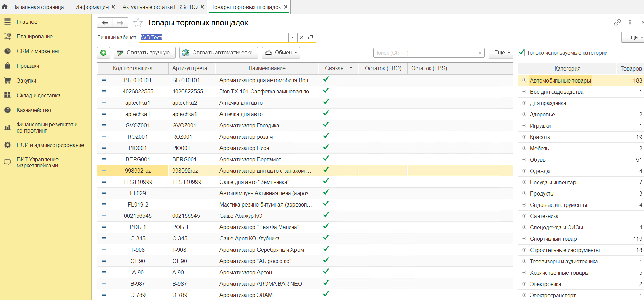Open БИТ.Управление маркетплейсами chat icon
Screen dimensions: 644x300
(x=7, y=162)
